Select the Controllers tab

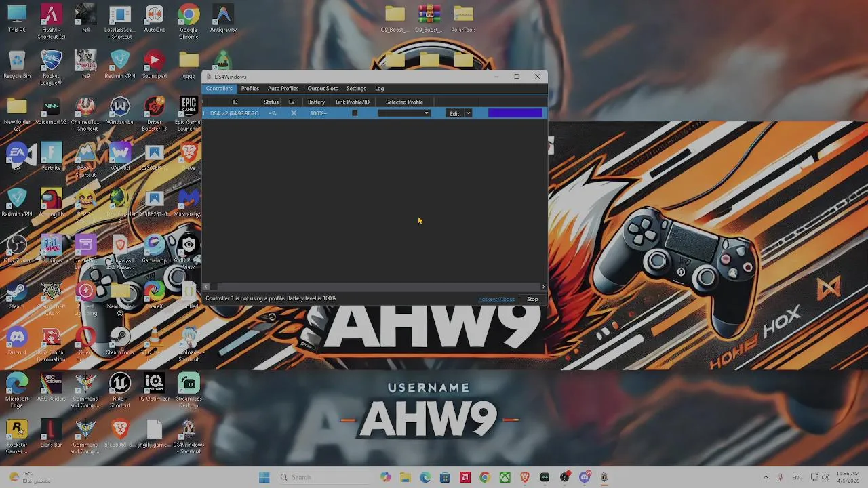tap(219, 89)
